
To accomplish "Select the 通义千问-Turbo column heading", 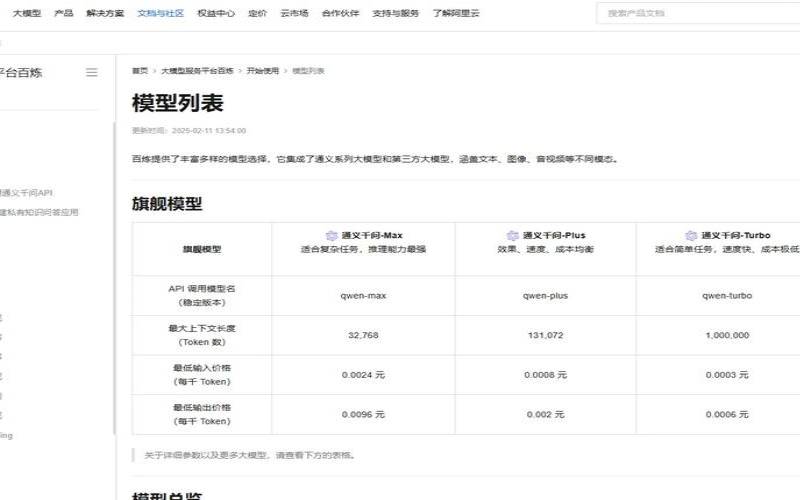I will pyautogui.click(x=736, y=235).
